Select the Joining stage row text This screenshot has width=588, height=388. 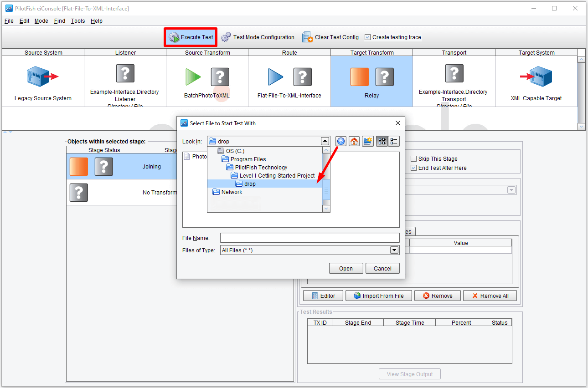coord(152,167)
